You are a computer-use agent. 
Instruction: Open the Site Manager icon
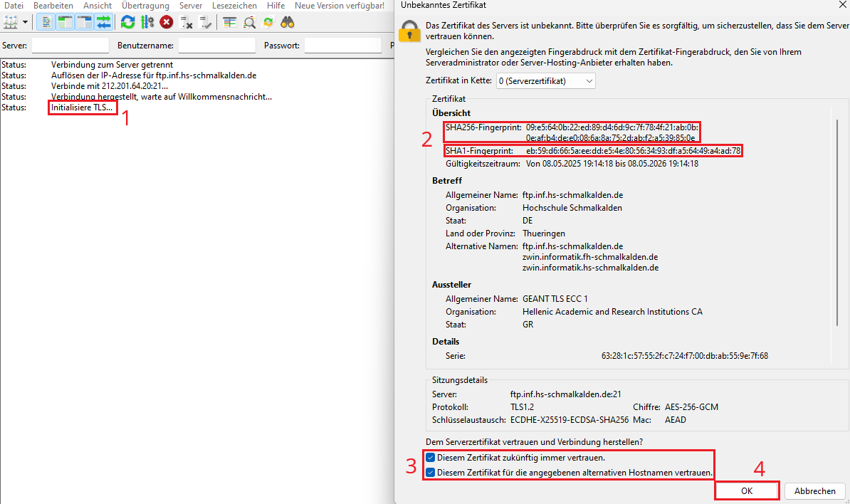coord(11,22)
